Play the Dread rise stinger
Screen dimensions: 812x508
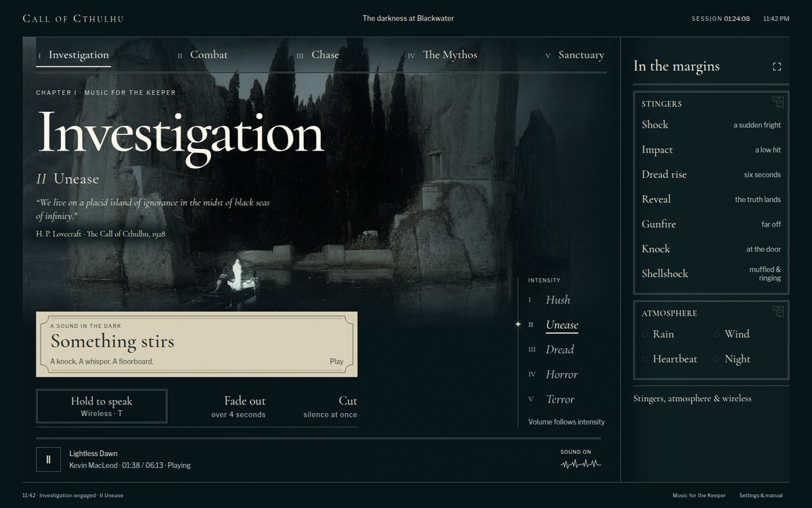coord(711,174)
